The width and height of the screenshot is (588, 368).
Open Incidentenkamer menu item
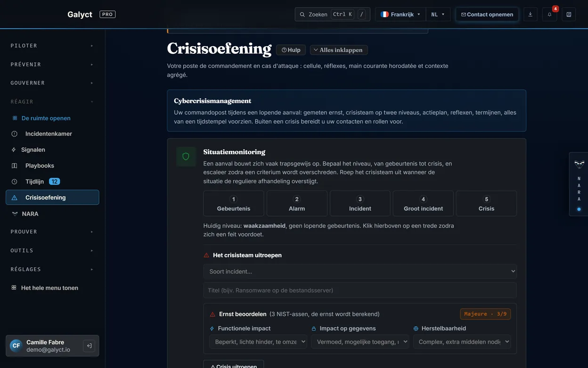point(52,134)
